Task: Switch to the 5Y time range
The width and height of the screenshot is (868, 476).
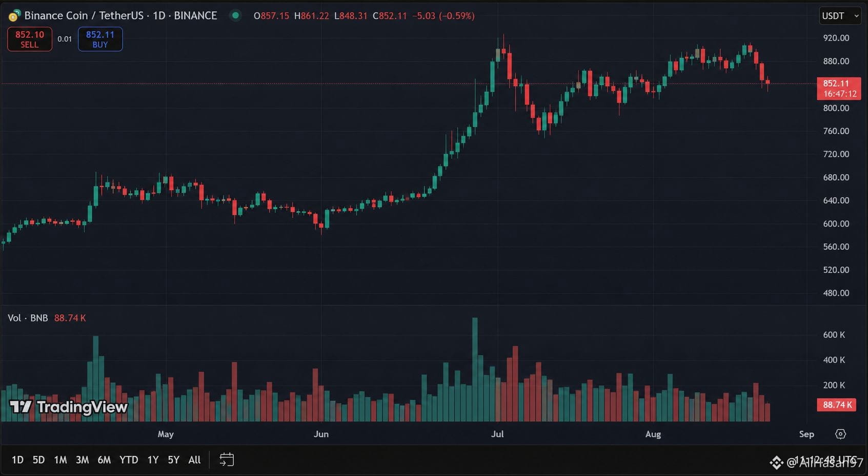Action: (174, 460)
